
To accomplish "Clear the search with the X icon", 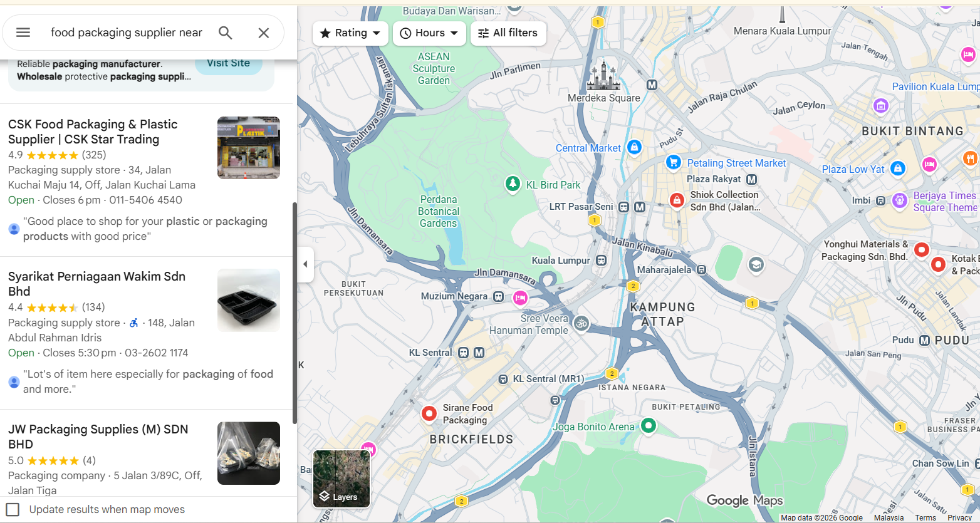I will coord(264,33).
